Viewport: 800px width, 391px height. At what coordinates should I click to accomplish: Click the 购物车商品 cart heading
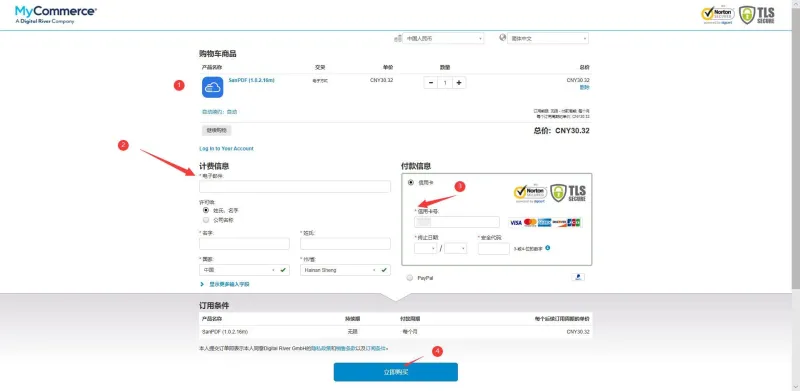pyautogui.click(x=217, y=54)
